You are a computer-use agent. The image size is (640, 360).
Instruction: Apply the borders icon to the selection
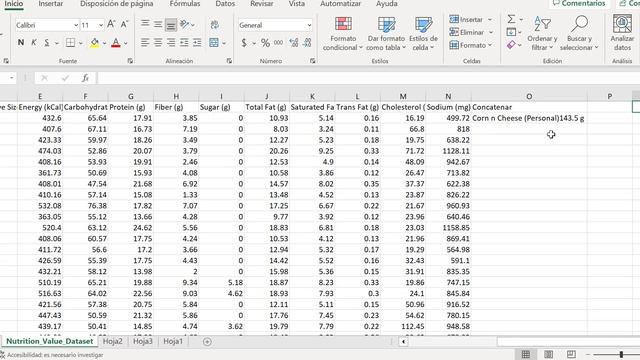(x=71, y=43)
